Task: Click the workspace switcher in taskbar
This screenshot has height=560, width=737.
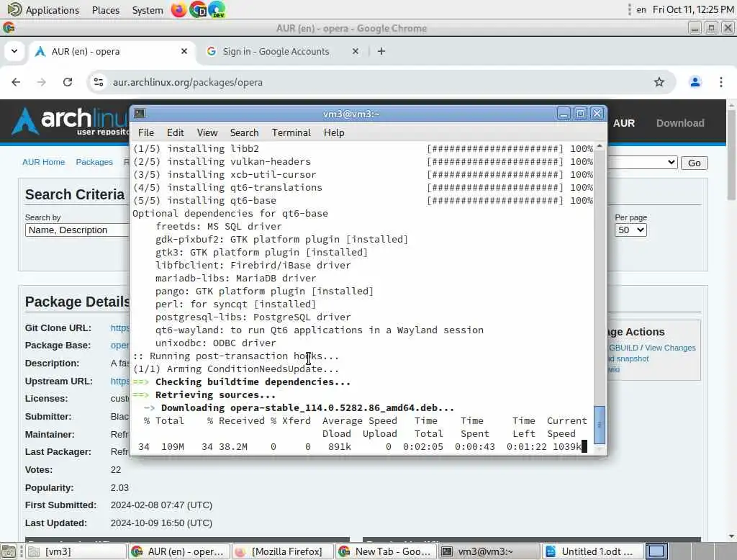Action: (x=656, y=551)
